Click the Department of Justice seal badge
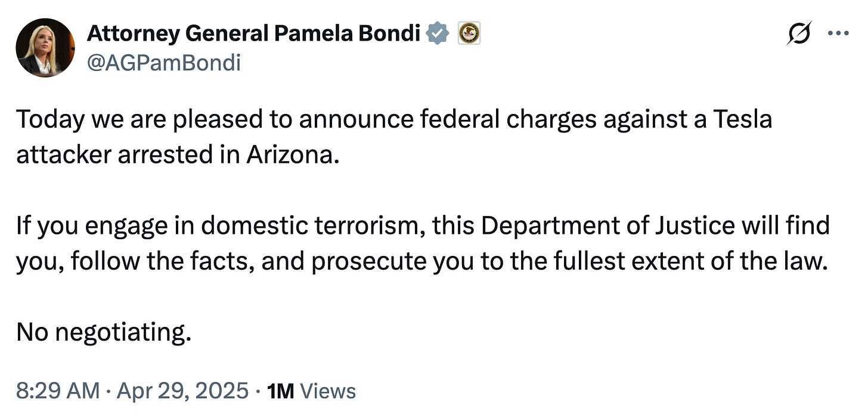This screenshot has height=420, width=868. pos(469,34)
